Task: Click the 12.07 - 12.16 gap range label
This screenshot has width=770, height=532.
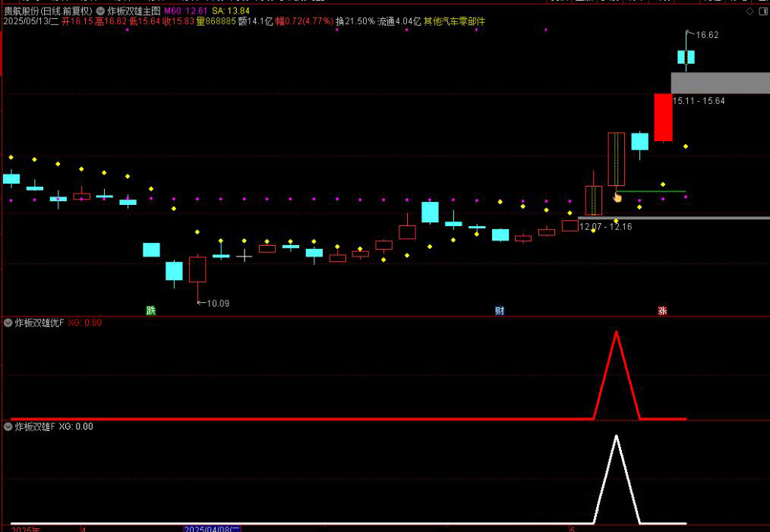Action: 605,226
